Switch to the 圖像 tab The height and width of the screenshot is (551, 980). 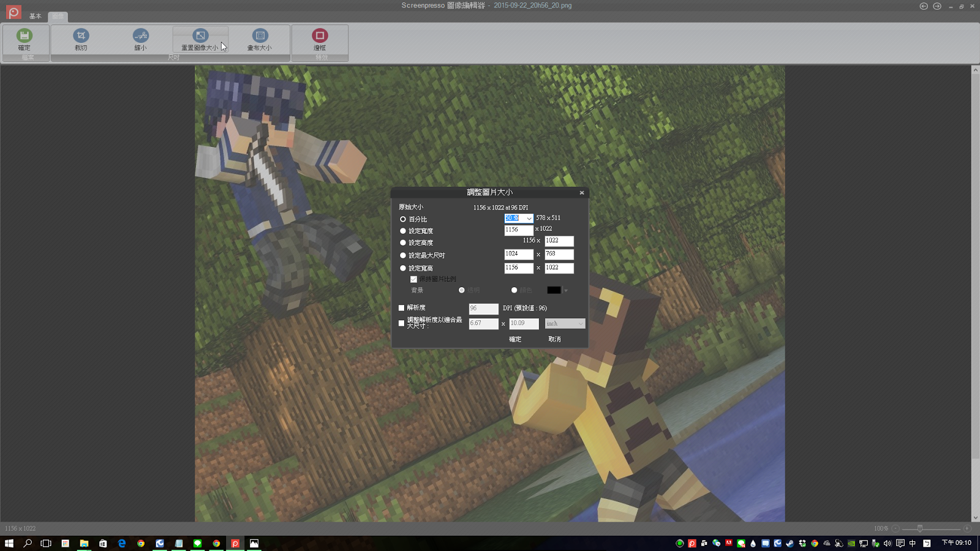pyautogui.click(x=58, y=17)
